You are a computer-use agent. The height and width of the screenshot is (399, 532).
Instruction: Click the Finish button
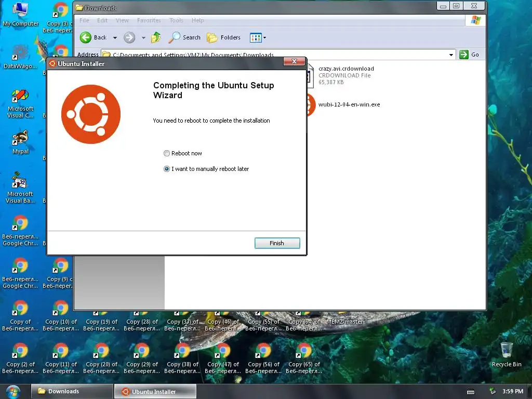point(277,243)
